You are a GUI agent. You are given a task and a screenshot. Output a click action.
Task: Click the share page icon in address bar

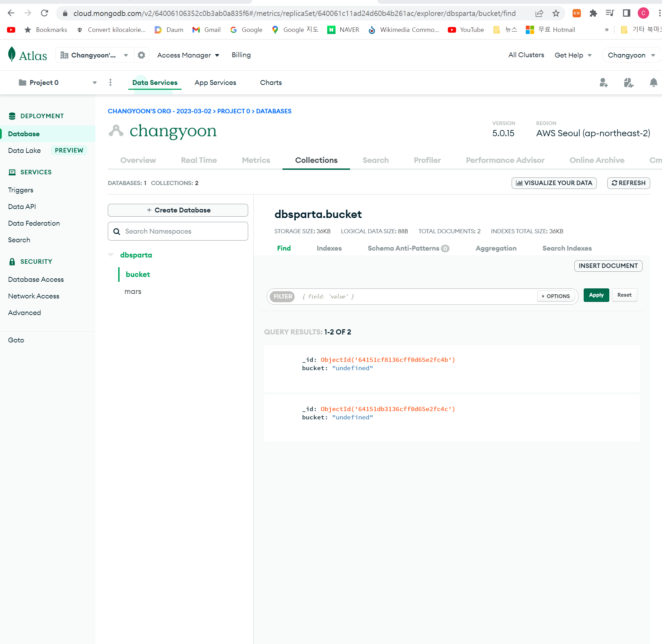tap(539, 13)
